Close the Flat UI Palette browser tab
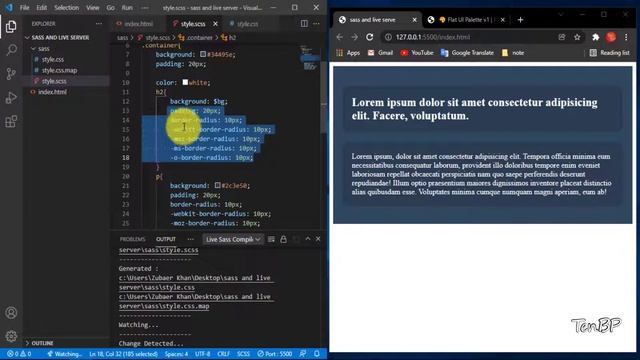The height and width of the screenshot is (360, 640). pos(503,20)
